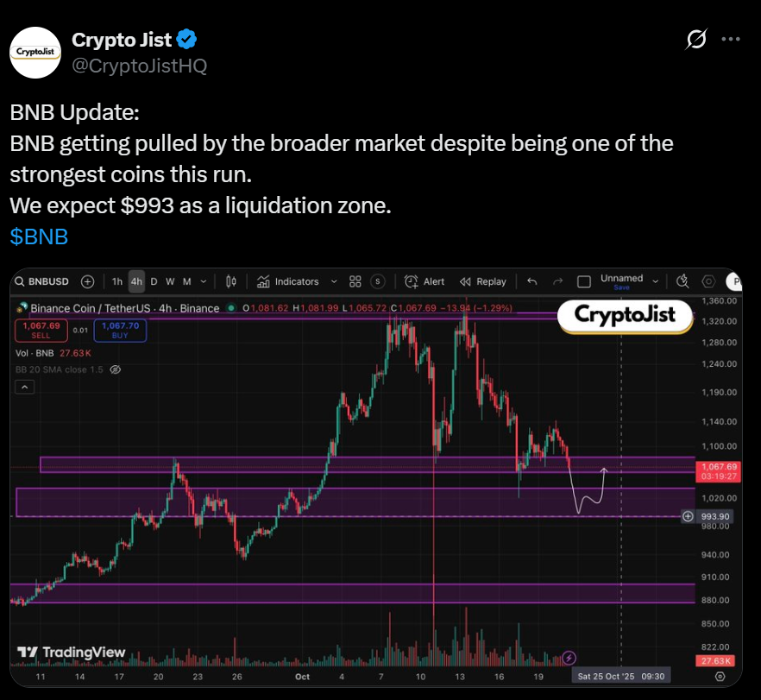Open the candlestick chart style selector

(x=230, y=281)
